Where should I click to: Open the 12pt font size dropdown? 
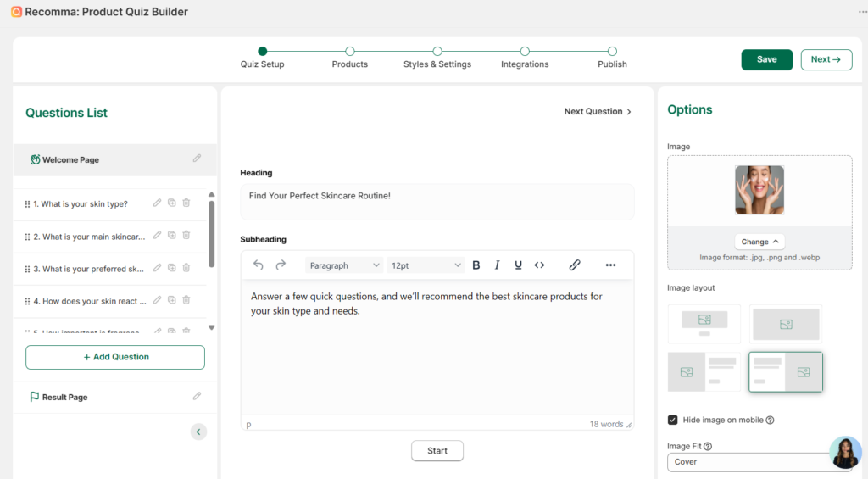[x=426, y=265]
